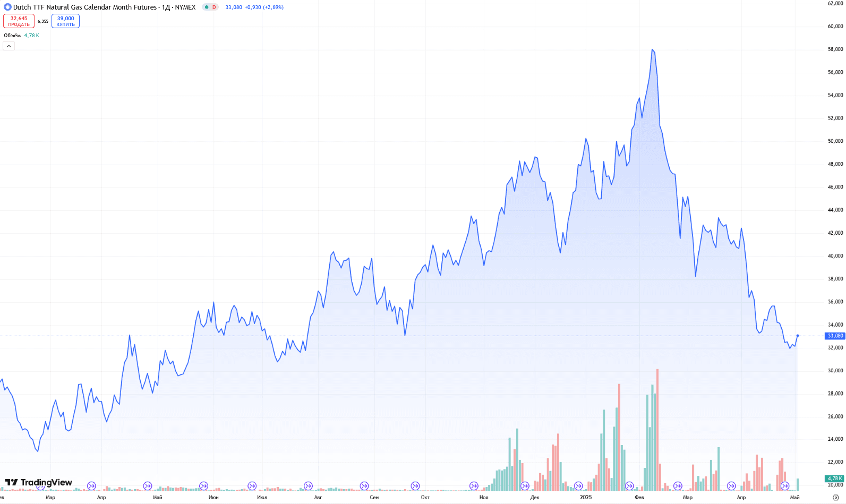Click contract rollover marker near Ноя
The width and height of the screenshot is (846, 504).
474,486
